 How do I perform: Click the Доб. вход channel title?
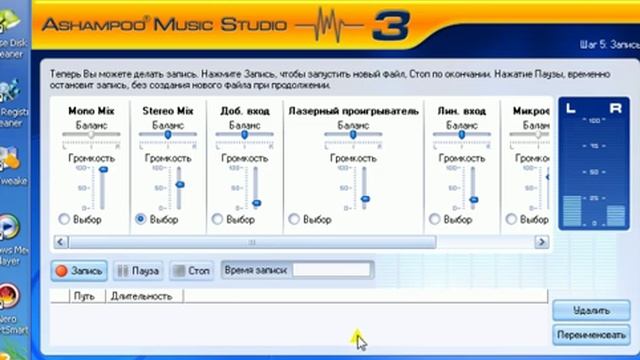pos(245,111)
